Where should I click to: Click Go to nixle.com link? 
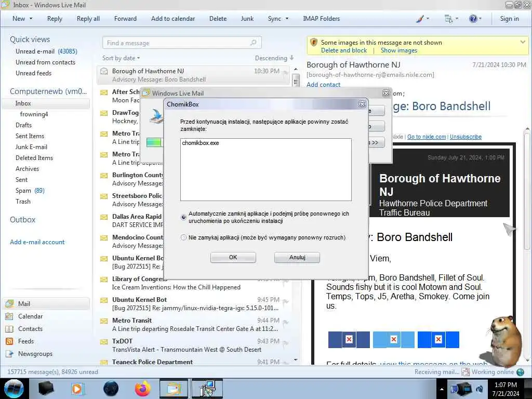point(427,137)
